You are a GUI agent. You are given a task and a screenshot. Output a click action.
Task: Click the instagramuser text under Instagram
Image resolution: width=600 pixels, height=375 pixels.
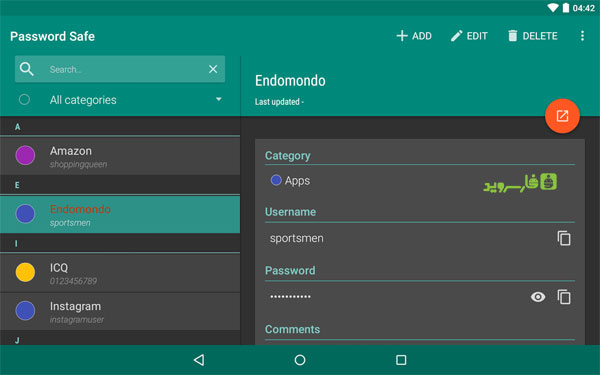[77, 320]
